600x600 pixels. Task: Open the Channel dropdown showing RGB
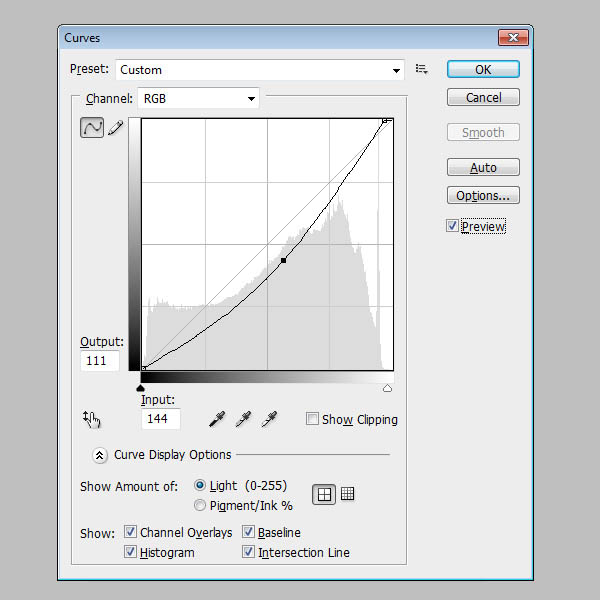click(x=198, y=98)
